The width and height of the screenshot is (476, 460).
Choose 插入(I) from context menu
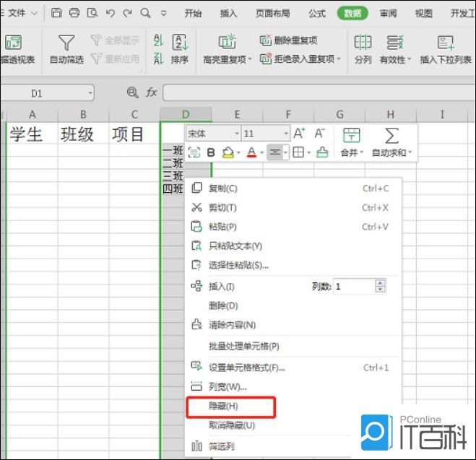222,287
